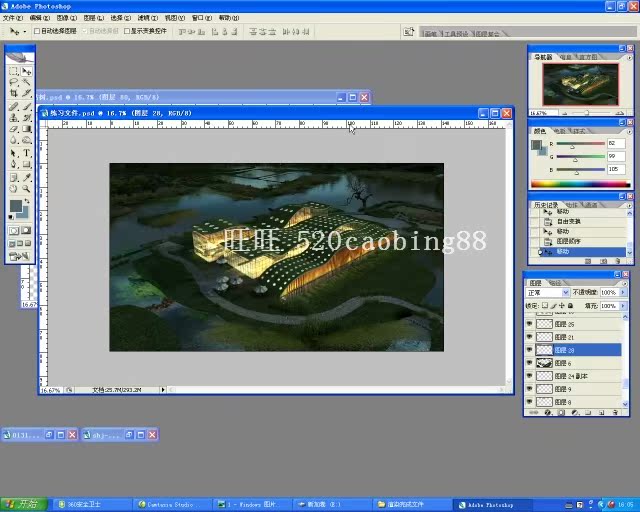Select the Shape tool
The image size is (640, 512).
pyautogui.click(x=27, y=164)
